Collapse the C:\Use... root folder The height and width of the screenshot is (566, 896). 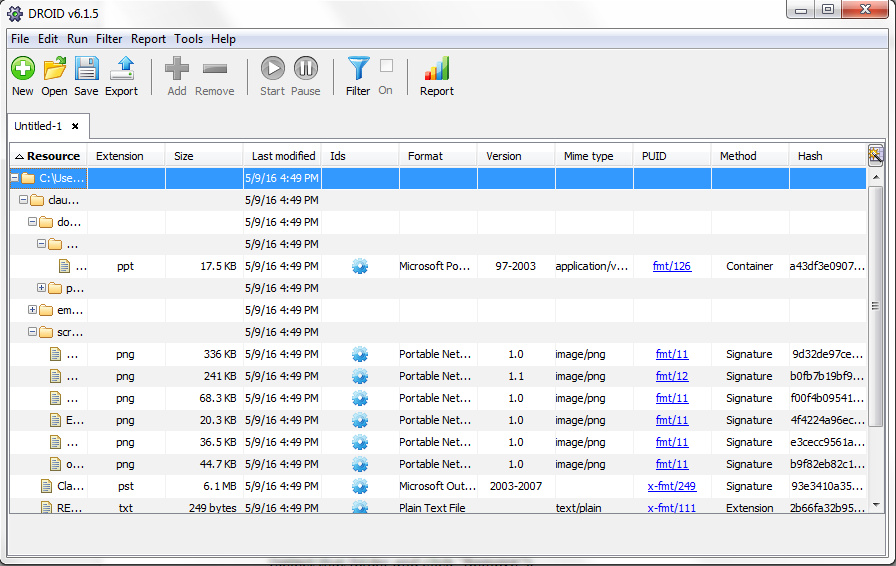click(x=15, y=178)
